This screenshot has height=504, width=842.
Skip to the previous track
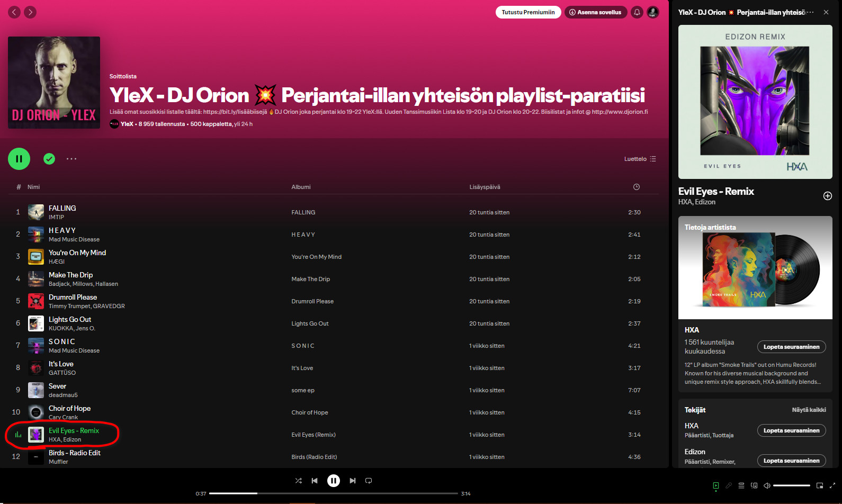pyautogui.click(x=315, y=481)
